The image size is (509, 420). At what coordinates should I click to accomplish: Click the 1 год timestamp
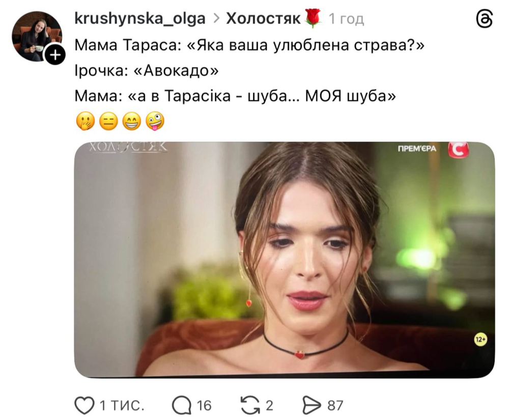pos(346,19)
